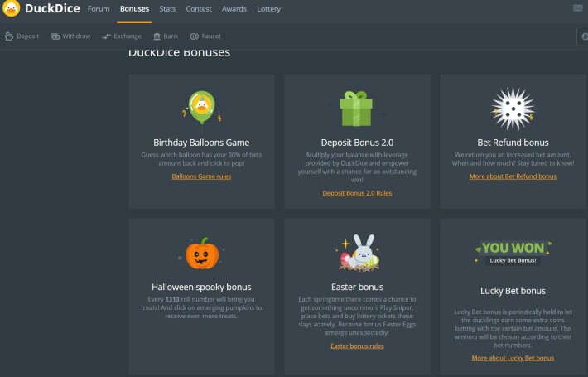This screenshot has height=377, width=588.
Task: Open the Deposit option
Action: point(22,36)
